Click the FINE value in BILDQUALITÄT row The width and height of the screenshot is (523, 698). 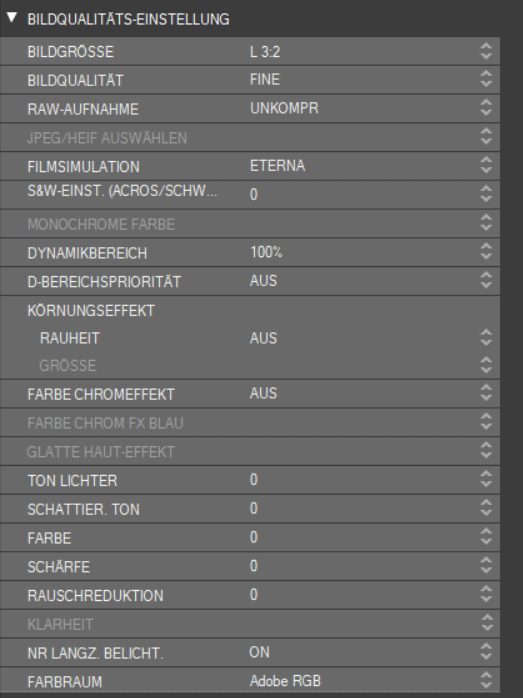265,80
